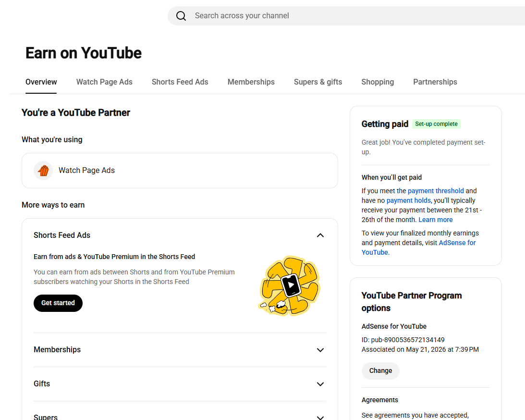The image size is (525, 420).
Task: Click the Getting paid heading
Action: [385, 124]
